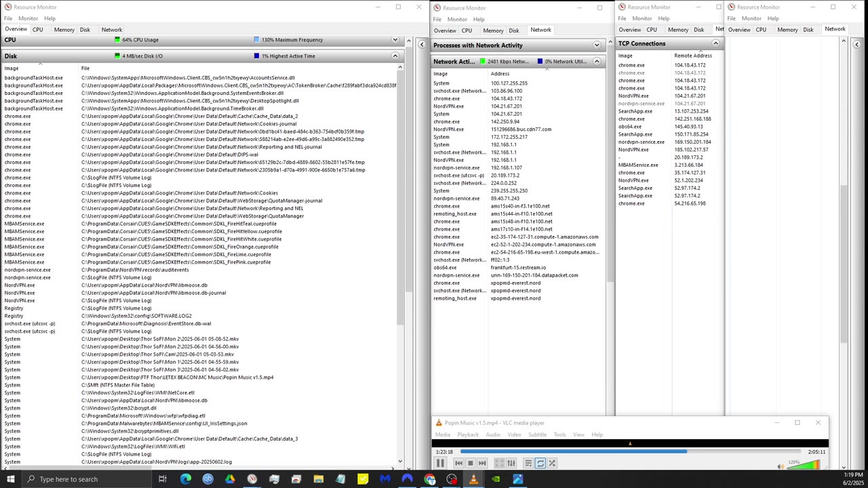Open File menu in Network Activity Resource Monitor
Screen dimensions: 868x488
437,19
